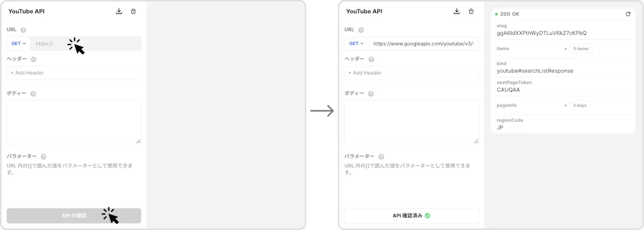Expand pageInfo row with 2 keys
The height and width of the screenshot is (230, 644).
(566, 106)
